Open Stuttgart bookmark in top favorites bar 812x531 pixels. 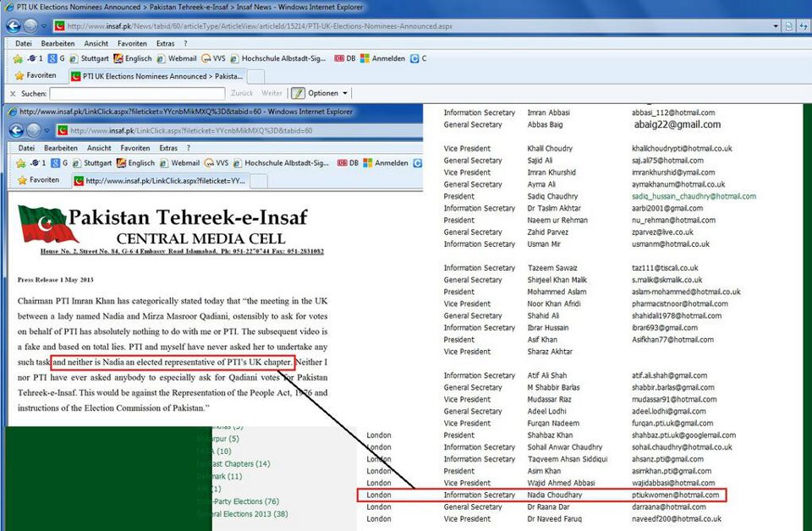point(90,58)
